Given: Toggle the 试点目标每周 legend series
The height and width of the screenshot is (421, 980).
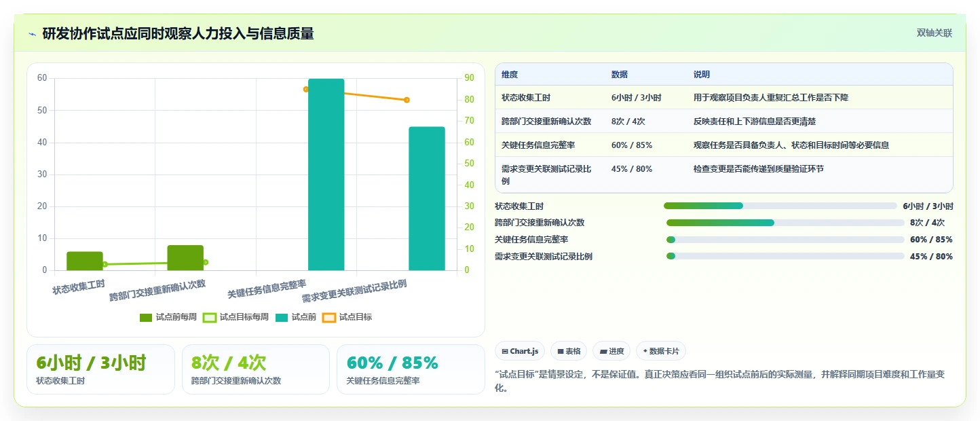Looking at the screenshot, I should point(235,317).
